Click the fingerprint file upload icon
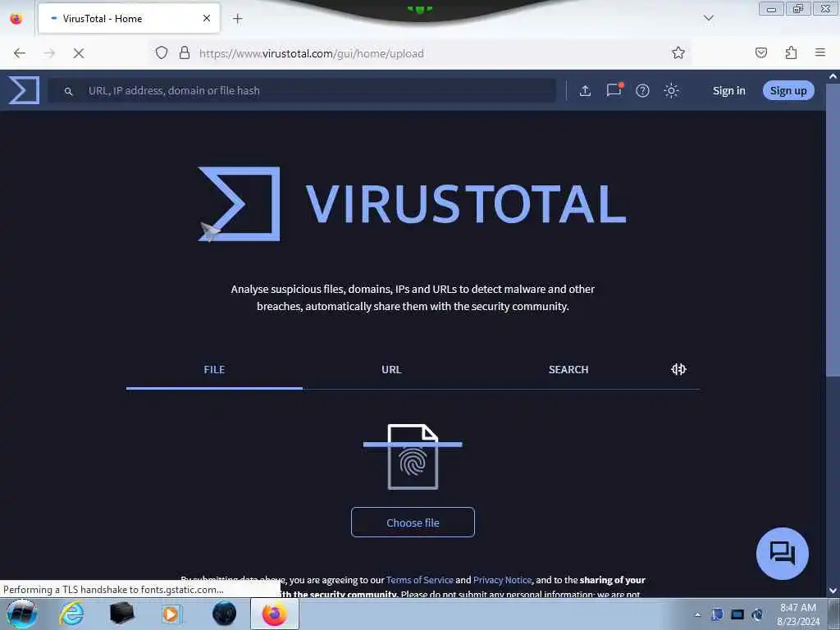The height and width of the screenshot is (630, 840). pyautogui.click(x=413, y=457)
